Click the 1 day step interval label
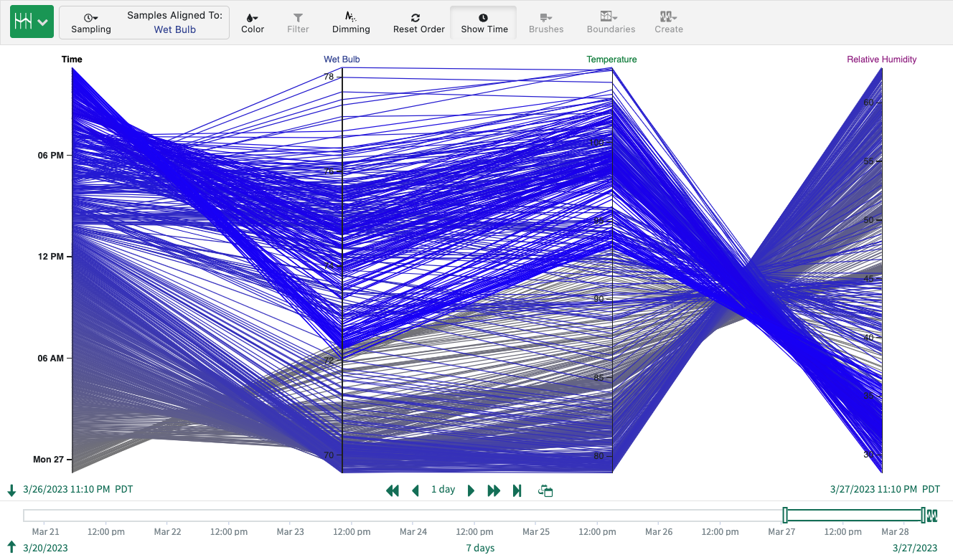The image size is (953, 560). (443, 490)
